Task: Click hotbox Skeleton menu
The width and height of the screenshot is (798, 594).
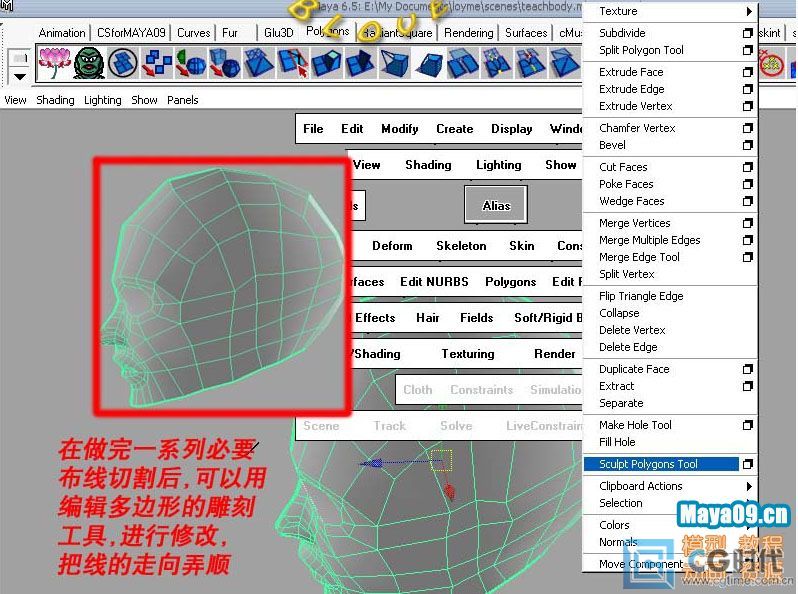Action: pyautogui.click(x=461, y=246)
